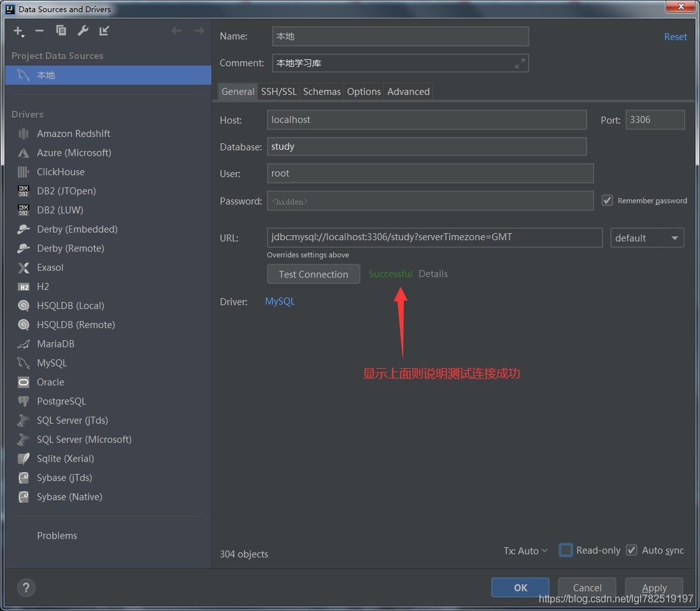This screenshot has height=611, width=700.
Task: Click the Cancel button
Action: point(587,588)
